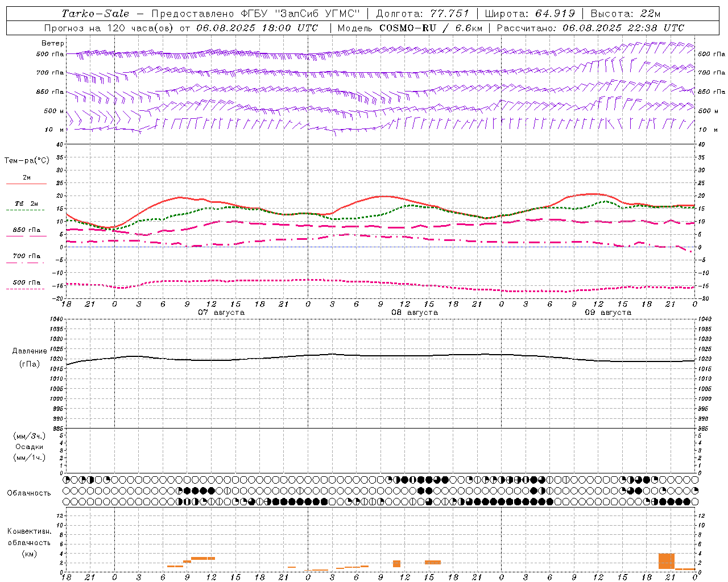The height and width of the screenshot is (582, 728).
Task: Click the Ветер panel label
Action: (x=53, y=43)
